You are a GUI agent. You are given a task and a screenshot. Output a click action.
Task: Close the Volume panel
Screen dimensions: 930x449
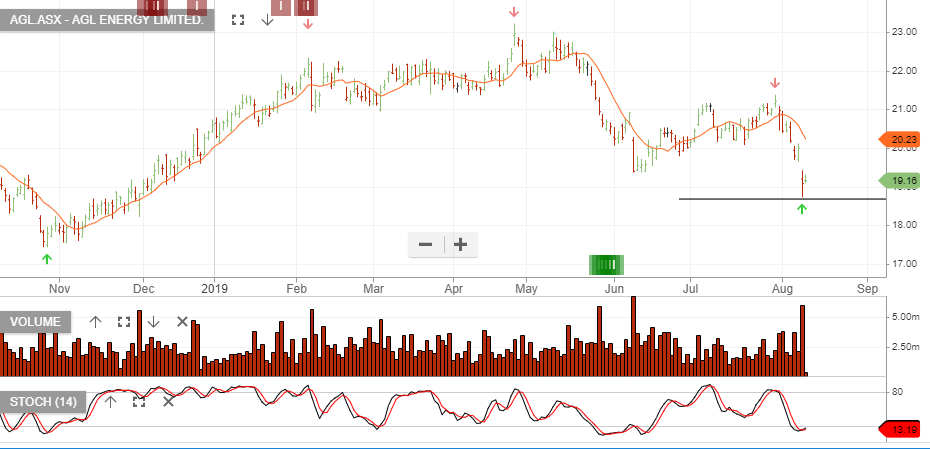click(182, 321)
